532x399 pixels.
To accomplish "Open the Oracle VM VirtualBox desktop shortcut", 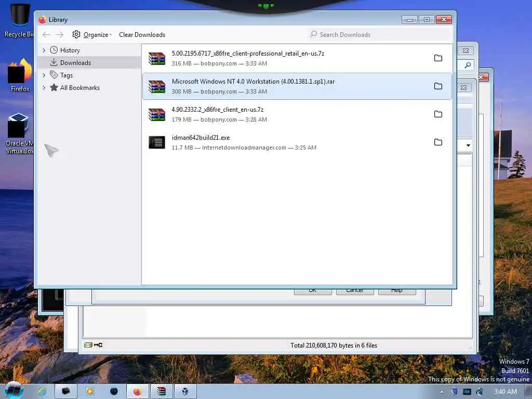I will 20,134.
